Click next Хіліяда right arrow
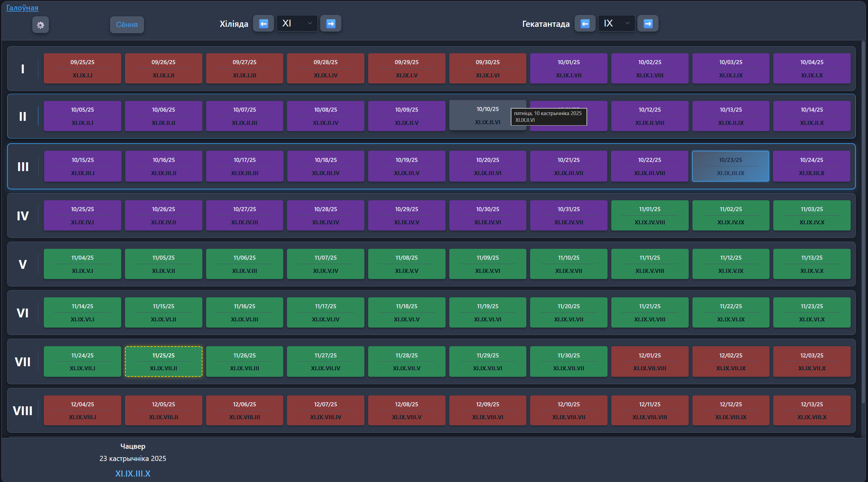The height and width of the screenshot is (482, 868). pos(330,23)
